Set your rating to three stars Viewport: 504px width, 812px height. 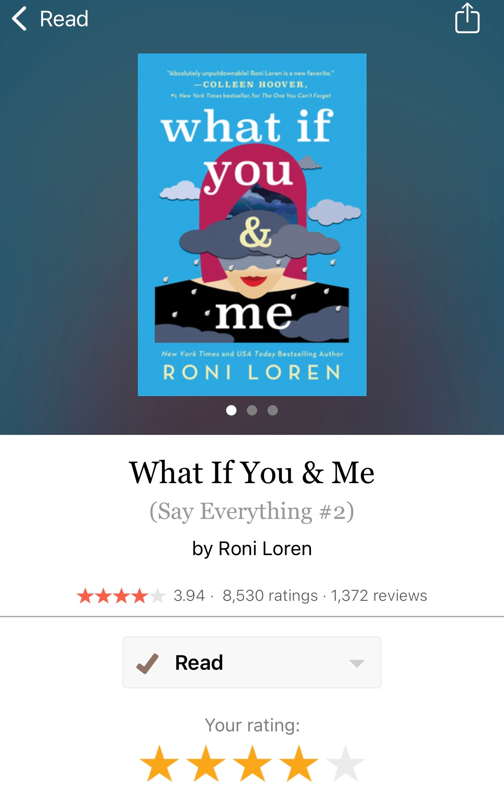(x=252, y=763)
